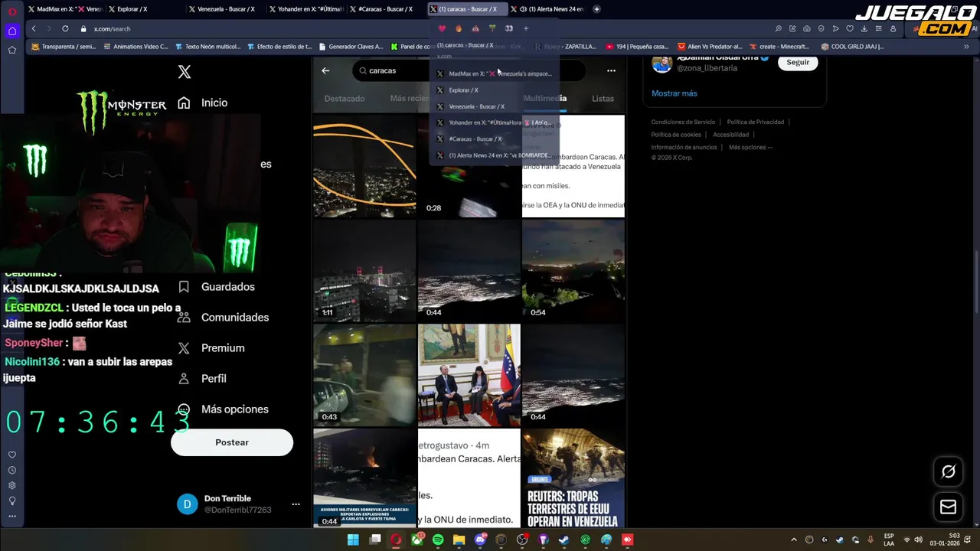Open 'create - Minecraft' bookmark

click(779, 47)
